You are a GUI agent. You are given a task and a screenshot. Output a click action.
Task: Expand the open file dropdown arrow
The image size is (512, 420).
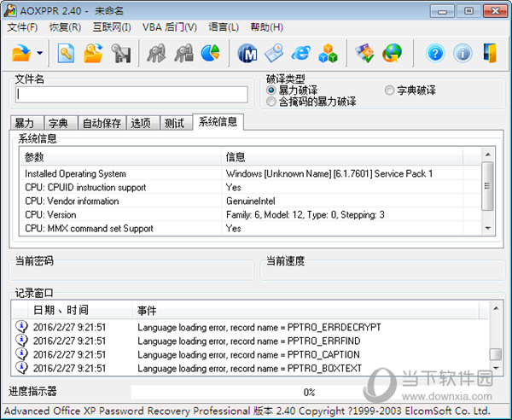click(40, 53)
